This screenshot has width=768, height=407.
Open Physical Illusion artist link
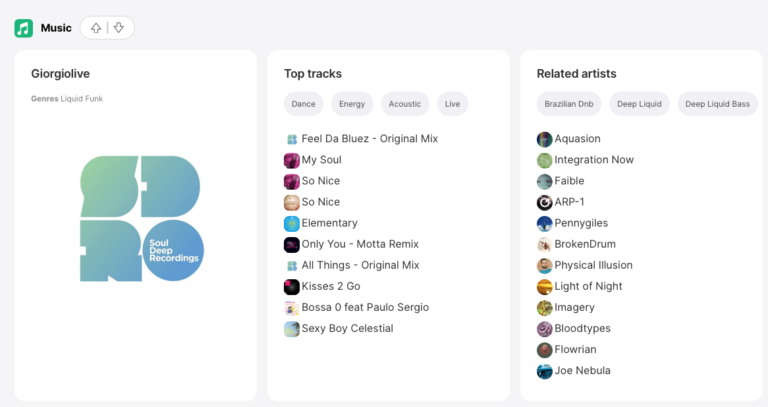point(593,265)
